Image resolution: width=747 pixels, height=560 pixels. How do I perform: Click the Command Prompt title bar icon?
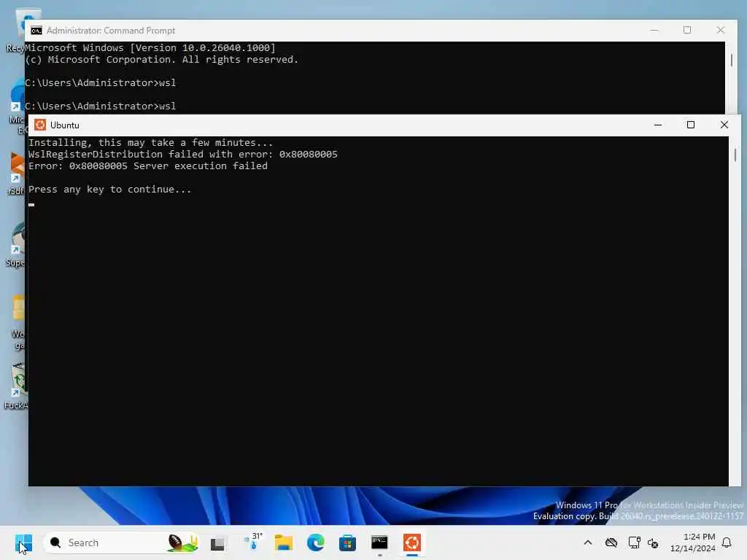(36, 31)
